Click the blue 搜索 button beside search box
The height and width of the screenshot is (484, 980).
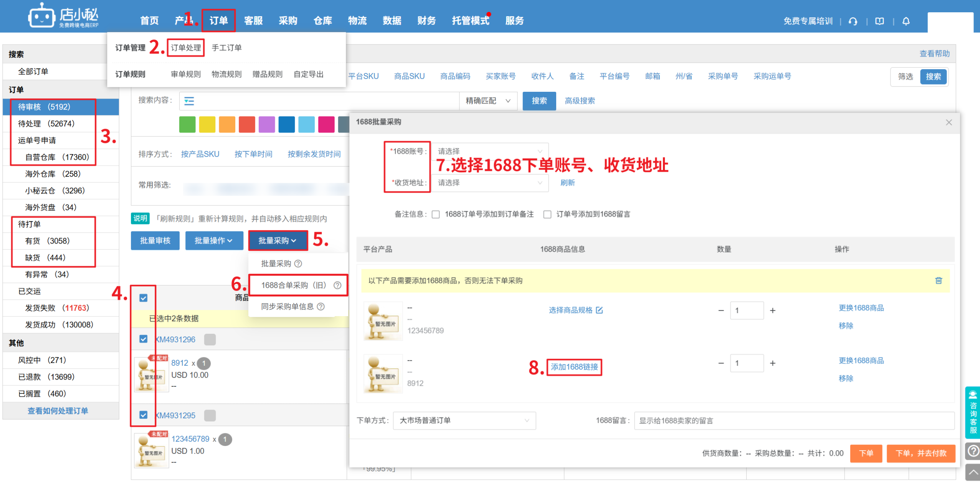539,101
